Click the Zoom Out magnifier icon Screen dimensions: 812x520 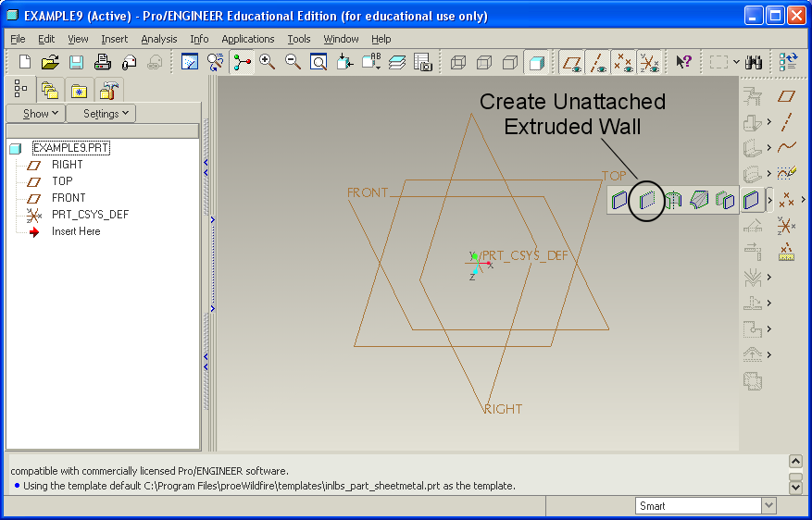tap(293, 62)
